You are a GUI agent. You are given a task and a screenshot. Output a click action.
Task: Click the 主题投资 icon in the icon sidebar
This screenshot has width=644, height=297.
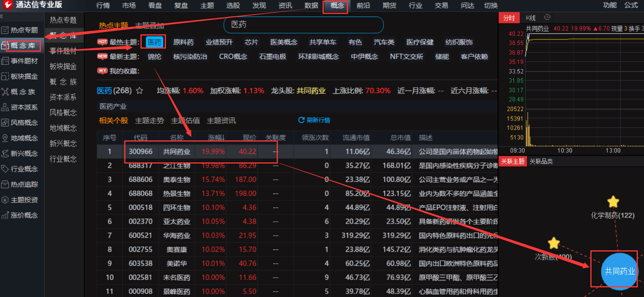pos(5,200)
